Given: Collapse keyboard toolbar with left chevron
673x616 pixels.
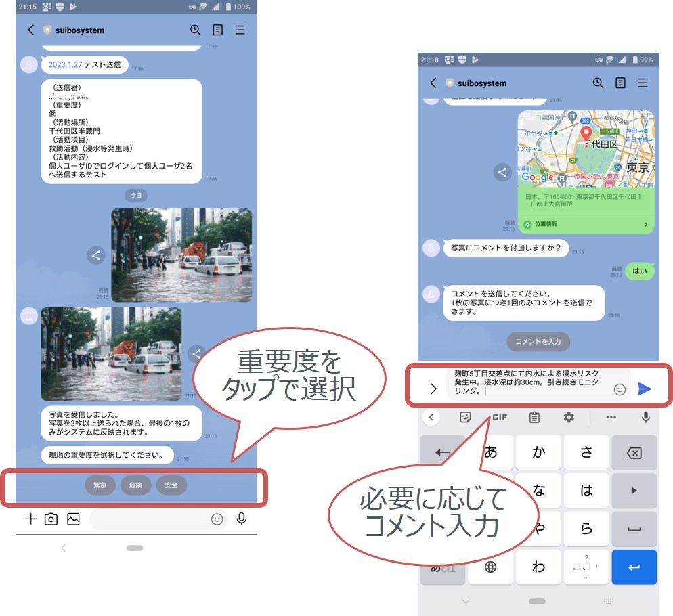Looking at the screenshot, I should (431, 417).
